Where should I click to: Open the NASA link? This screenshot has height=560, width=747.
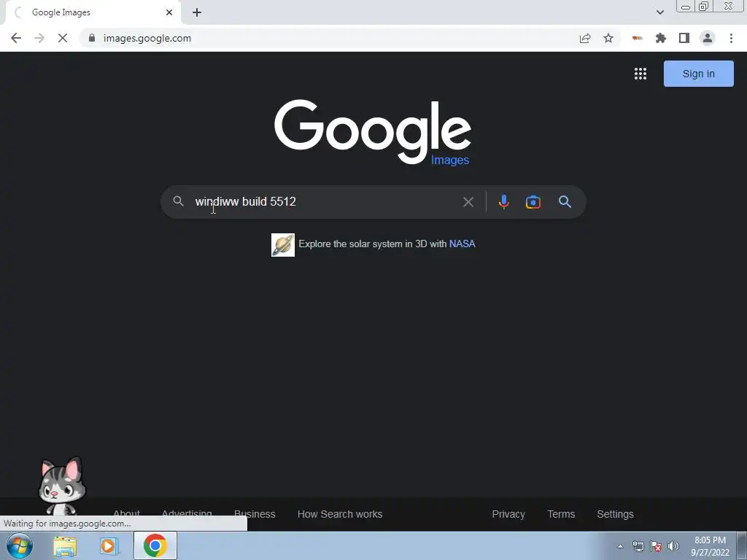[462, 244]
